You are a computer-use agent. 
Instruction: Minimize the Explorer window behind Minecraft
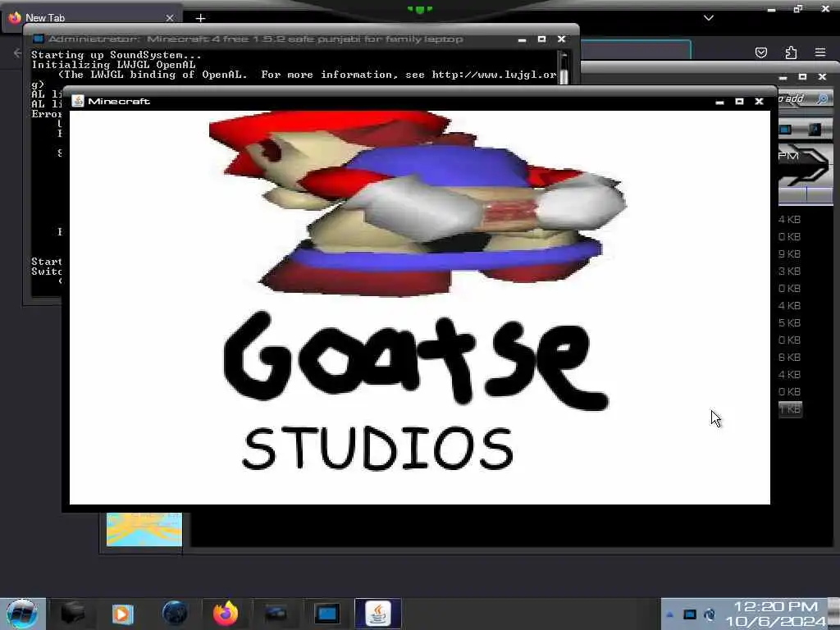[783, 78]
